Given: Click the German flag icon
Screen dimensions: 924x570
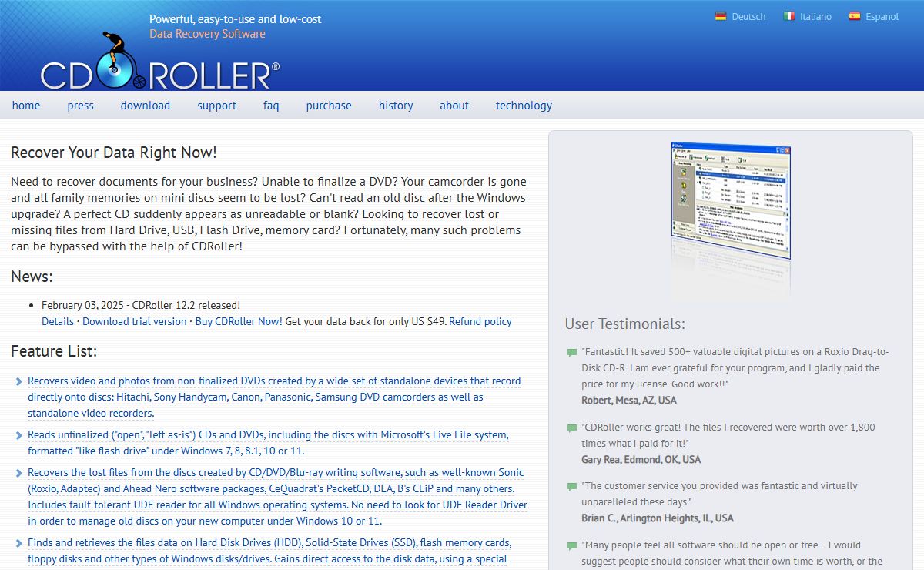Looking at the screenshot, I should [721, 16].
